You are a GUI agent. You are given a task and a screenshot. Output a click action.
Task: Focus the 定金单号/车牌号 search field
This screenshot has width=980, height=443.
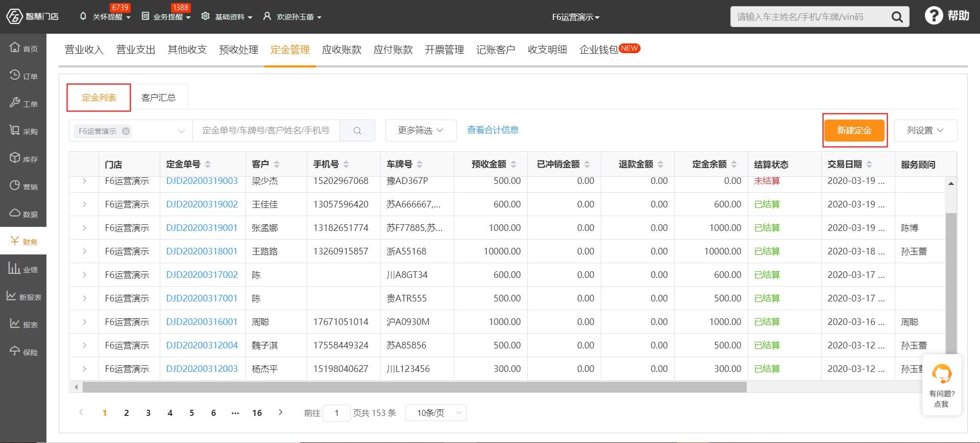pos(266,131)
